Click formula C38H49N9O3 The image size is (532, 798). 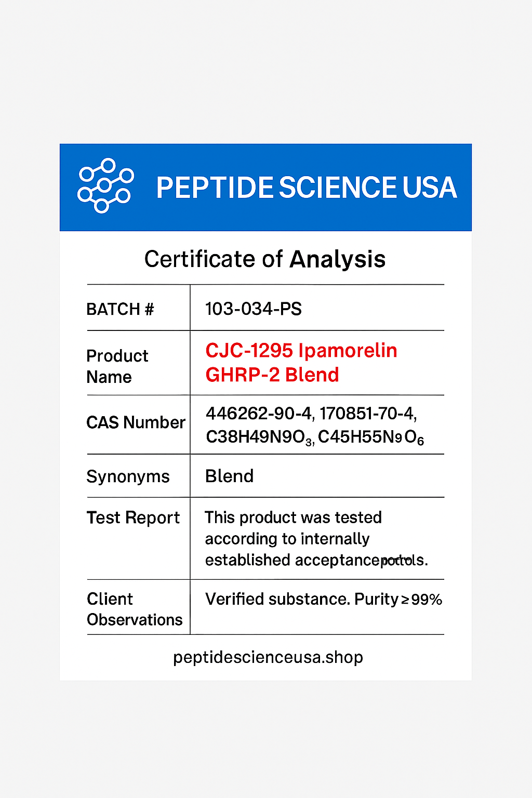(260, 437)
